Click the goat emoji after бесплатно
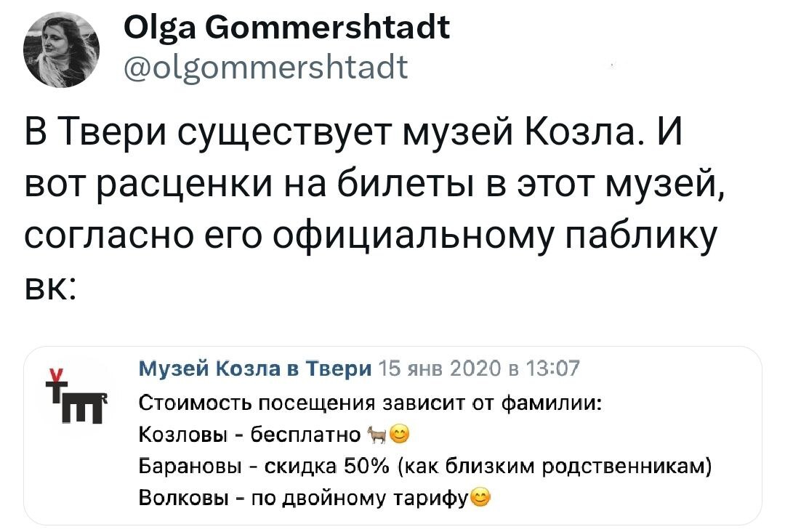 click(378, 435)
